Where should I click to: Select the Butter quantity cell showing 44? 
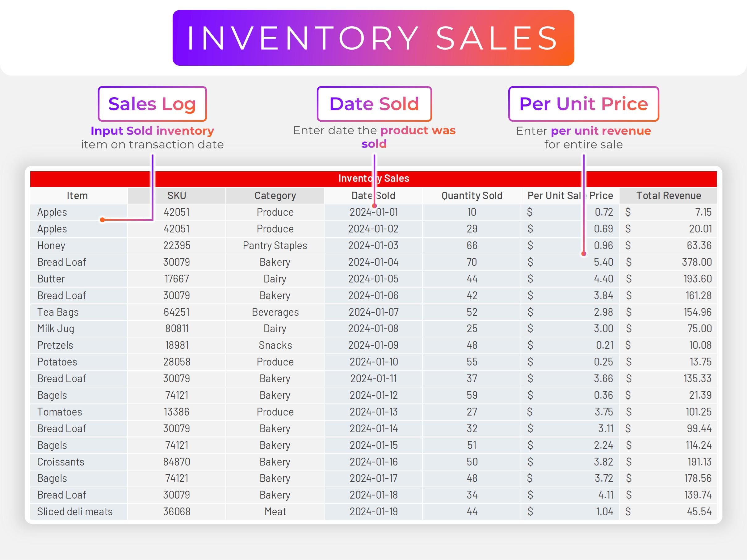[x=472, y=278]
